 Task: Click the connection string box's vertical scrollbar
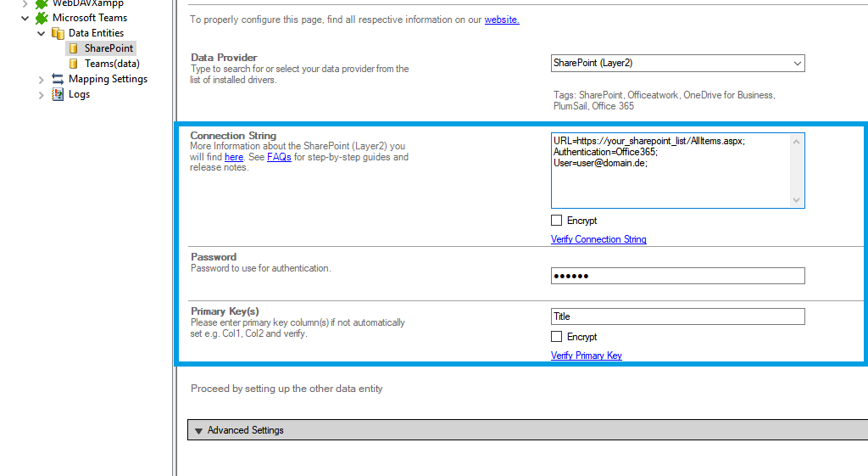tap(796, 170)
